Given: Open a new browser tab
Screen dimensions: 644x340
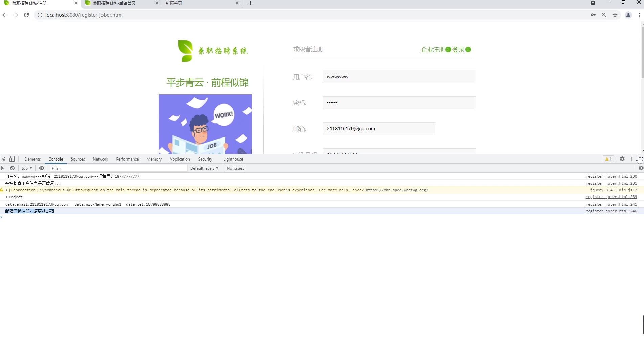Looking at the screenshot, I should point(250,3).
